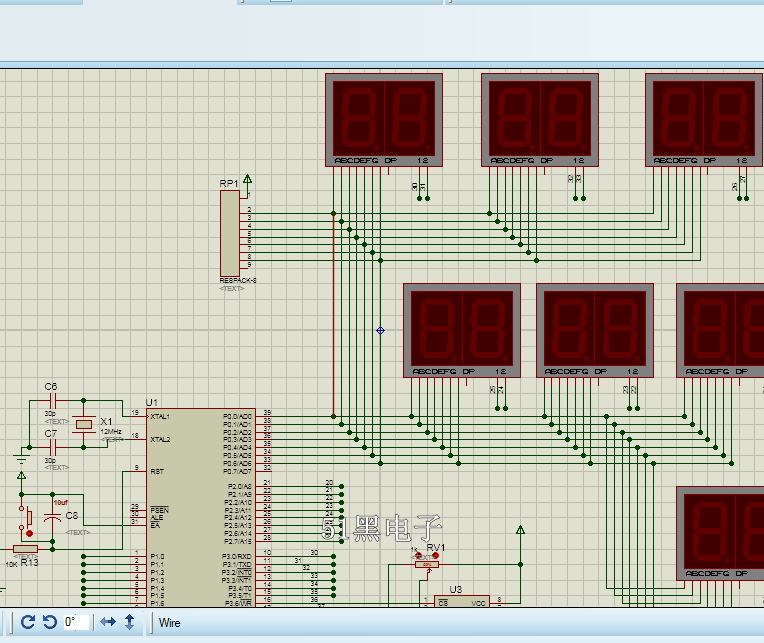Click the power terminal arrow above reset button

[x=21, y=475]
